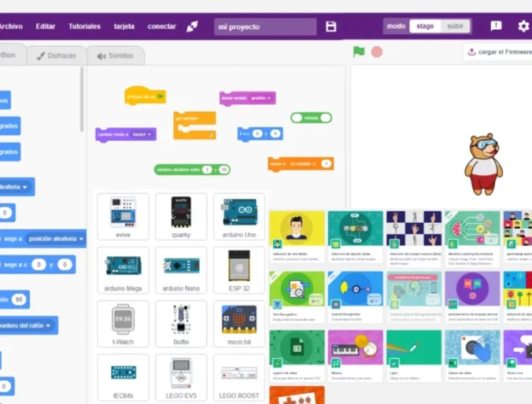Add the Lápiz pen extension

coord(414,356)
